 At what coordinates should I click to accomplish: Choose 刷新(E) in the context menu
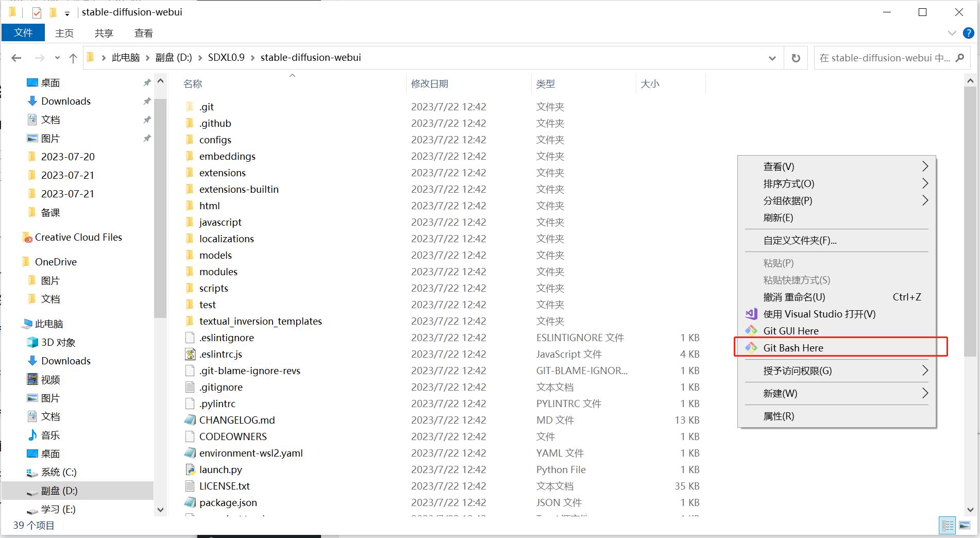coord(837,217)
